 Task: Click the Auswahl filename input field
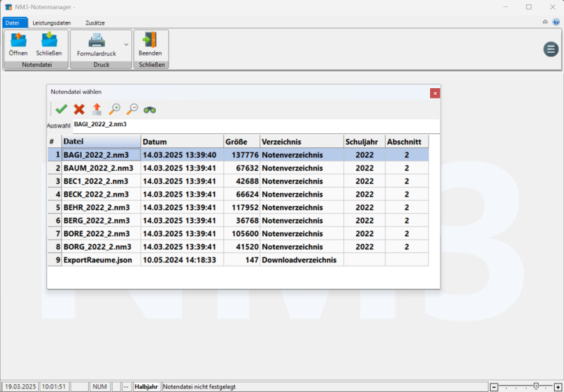(x=256, y=126)
